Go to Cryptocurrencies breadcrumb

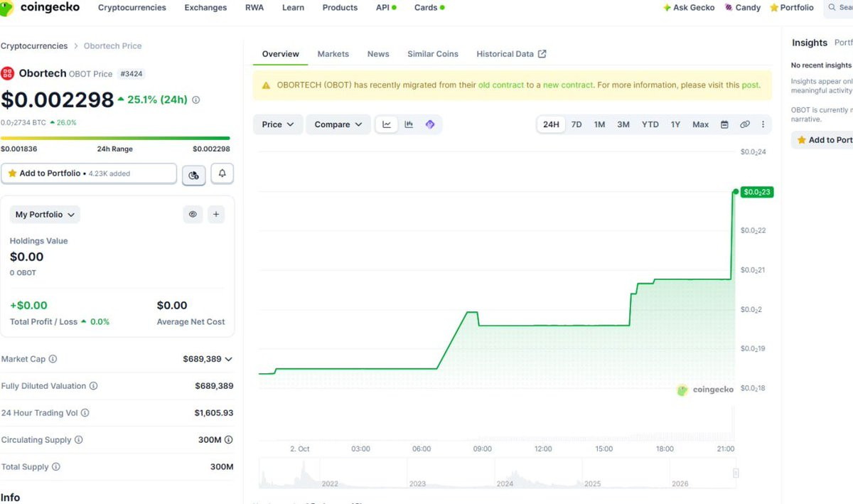click(34, 45)
